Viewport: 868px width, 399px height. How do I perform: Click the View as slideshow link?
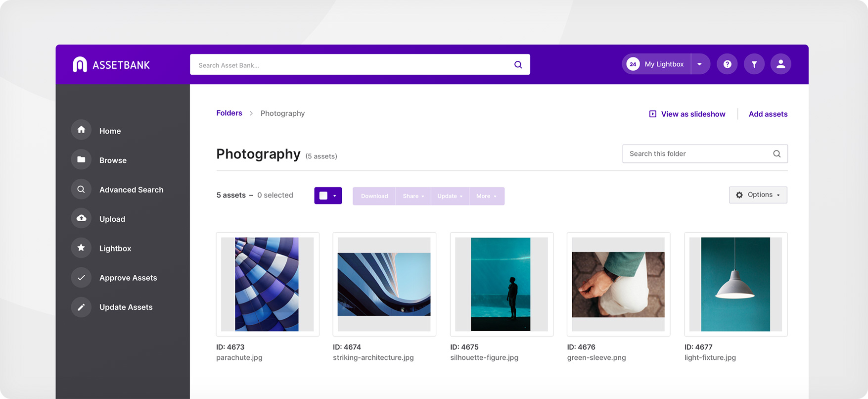click(687, 114)
